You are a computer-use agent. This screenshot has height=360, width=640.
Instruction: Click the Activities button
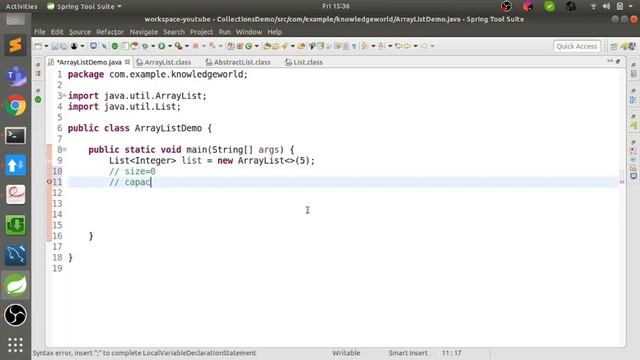[21, 6]
